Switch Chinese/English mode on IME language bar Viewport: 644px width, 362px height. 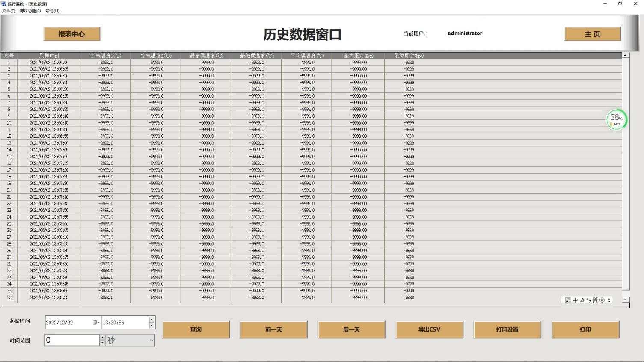click(x=575, y=300)
